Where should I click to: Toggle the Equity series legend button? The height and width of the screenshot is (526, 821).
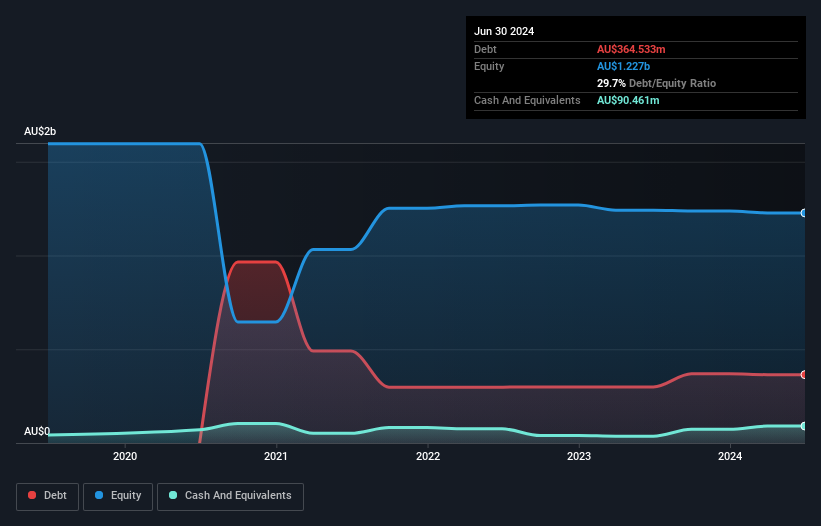(x=118, y=496)
